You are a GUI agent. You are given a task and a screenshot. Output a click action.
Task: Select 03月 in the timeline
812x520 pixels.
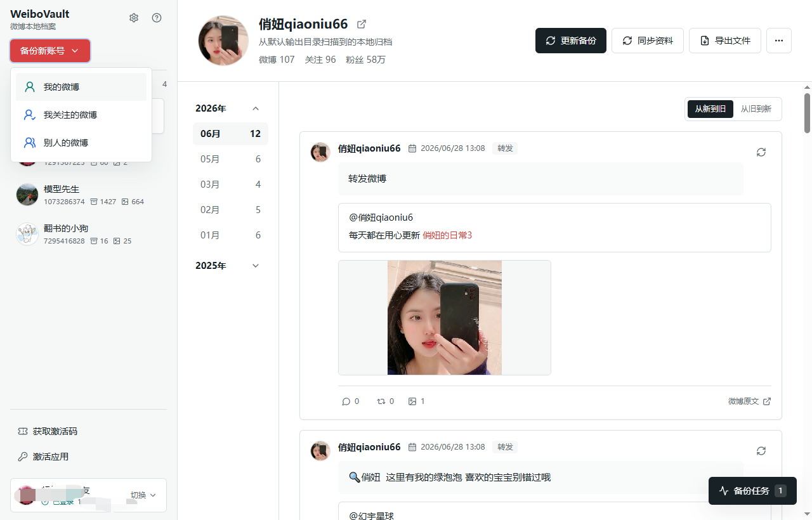(x=230, y=185)
